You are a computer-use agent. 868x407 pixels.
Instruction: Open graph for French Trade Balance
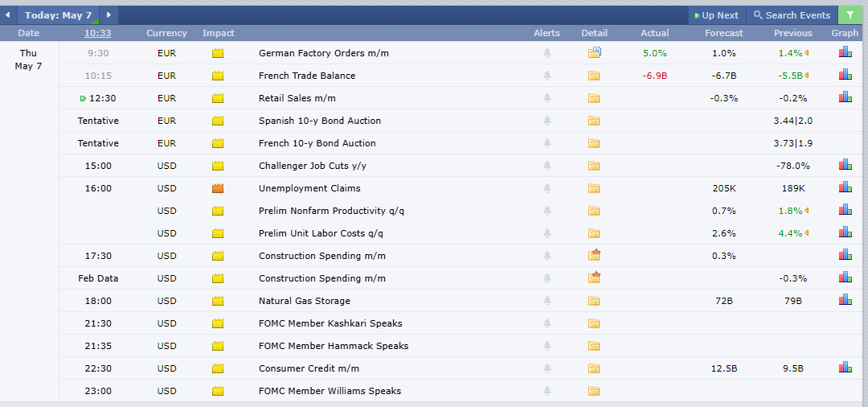click(x=845, y=74)
